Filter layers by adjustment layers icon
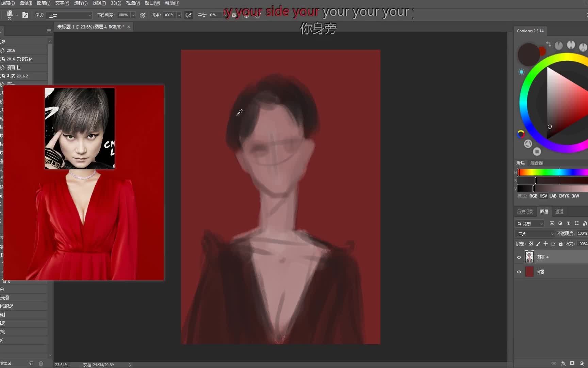Viewport: 588px width, 368px height. click(x=560, y=224)
